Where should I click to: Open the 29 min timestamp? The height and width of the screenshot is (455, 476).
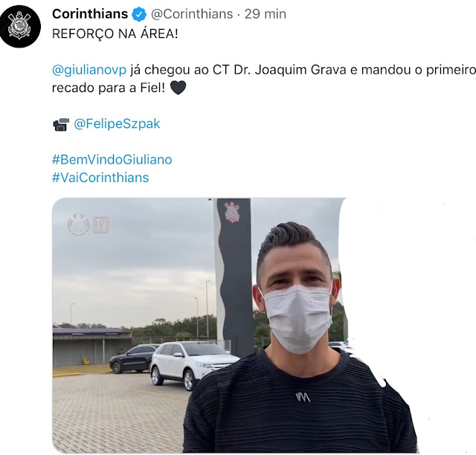tap(266, 14)
